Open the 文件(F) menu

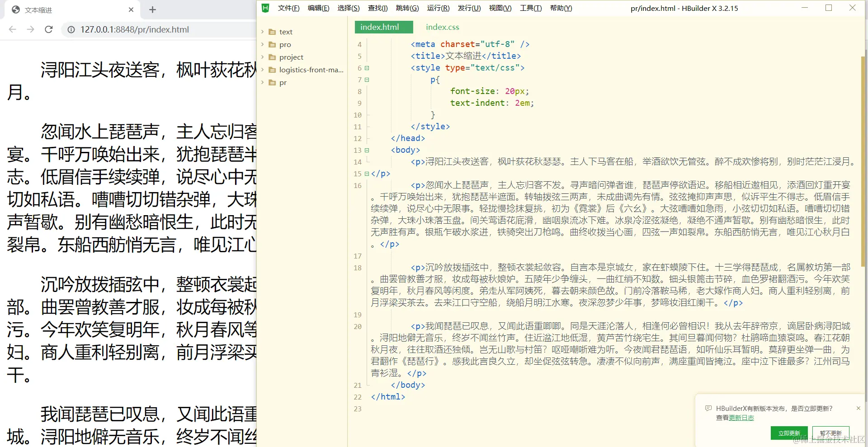(x=288, y=8)
